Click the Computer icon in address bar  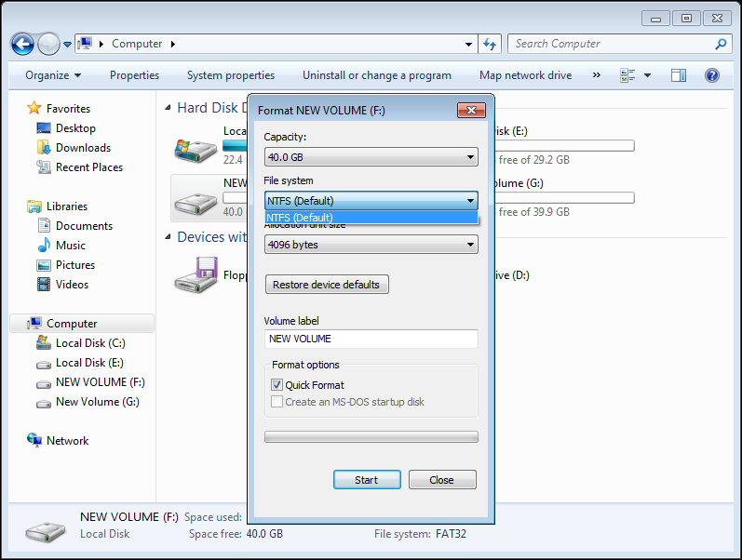[x=85, y=44]
